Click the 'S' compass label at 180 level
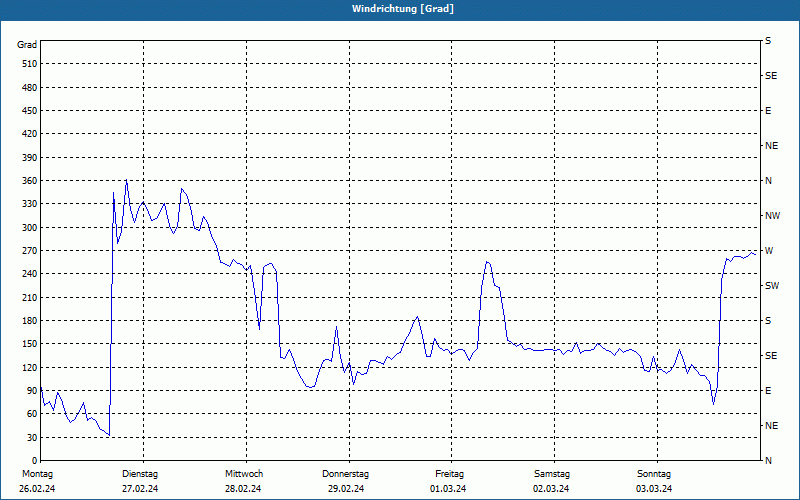 pos(768,321)
